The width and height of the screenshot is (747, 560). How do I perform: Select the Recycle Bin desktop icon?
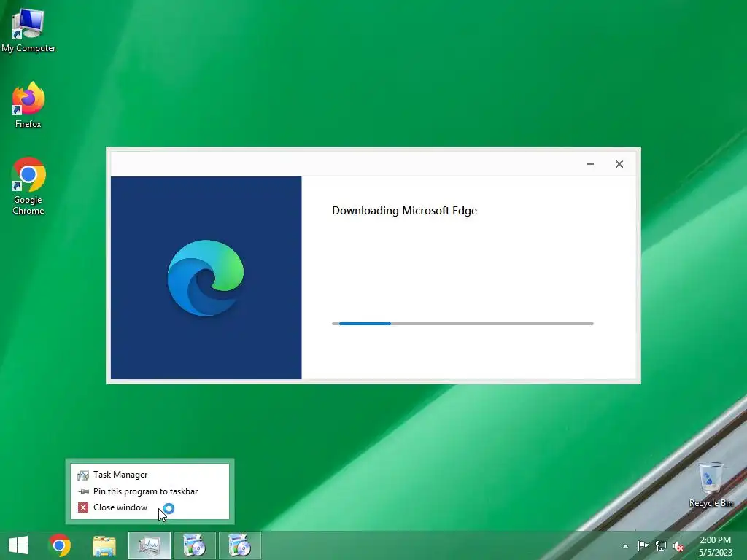click(711, 485)
